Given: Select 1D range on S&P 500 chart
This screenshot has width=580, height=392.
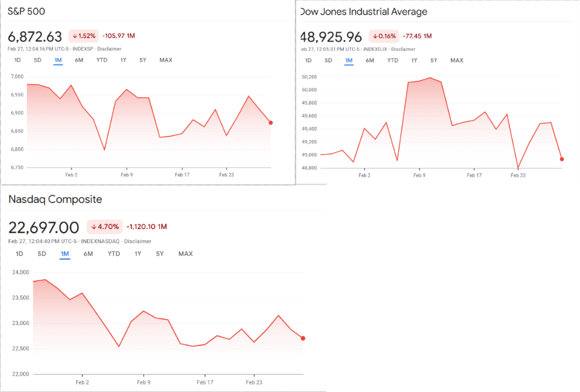Looking at the screenshot, I should point(17,60).
